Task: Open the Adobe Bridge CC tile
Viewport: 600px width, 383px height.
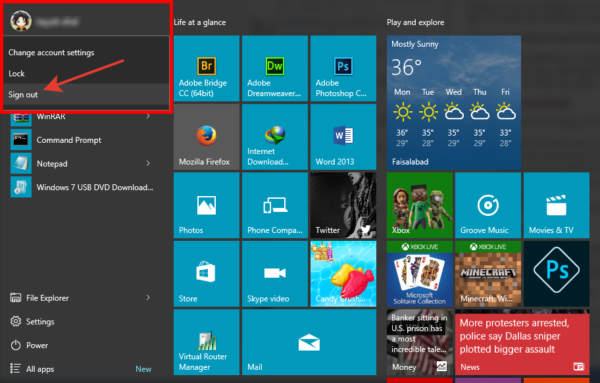Action: 207,68
